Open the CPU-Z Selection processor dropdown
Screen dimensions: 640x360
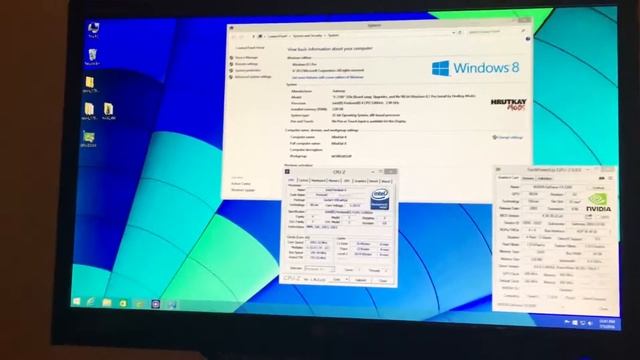[320, 269]
